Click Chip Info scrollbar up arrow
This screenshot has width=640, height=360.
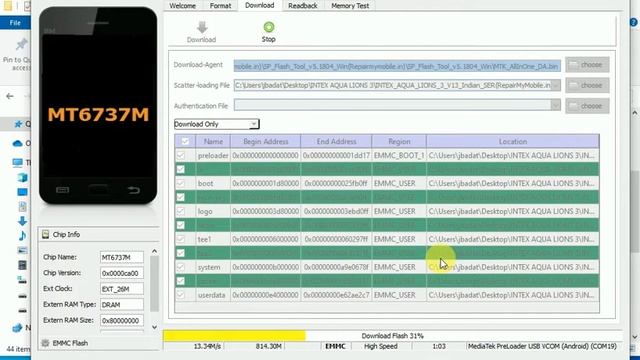154,251
